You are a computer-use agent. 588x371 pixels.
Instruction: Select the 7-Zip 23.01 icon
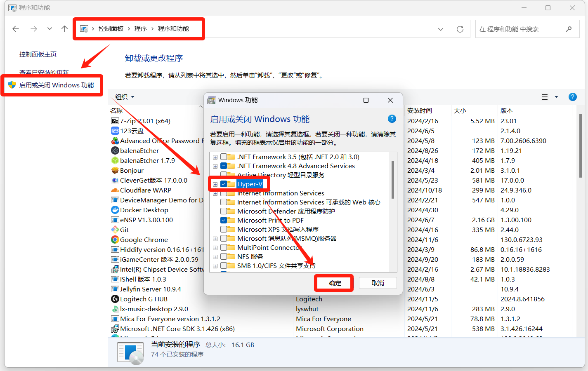pos(115,121)
